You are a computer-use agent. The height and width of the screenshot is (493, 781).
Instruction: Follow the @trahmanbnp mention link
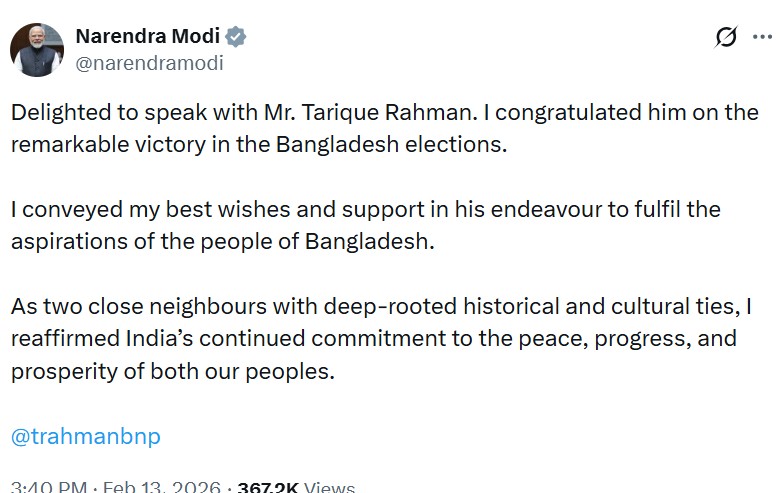[85, 436]
